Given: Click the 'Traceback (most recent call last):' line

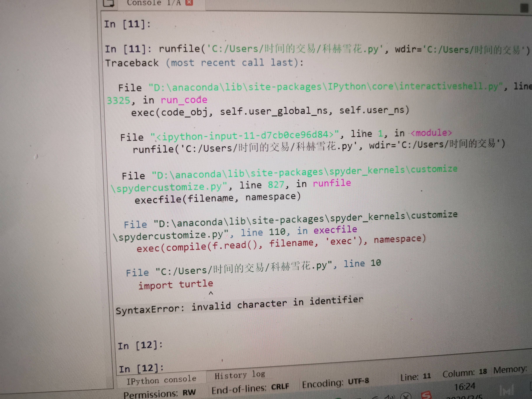Looking at the screenshot, I should coord(204,63).
